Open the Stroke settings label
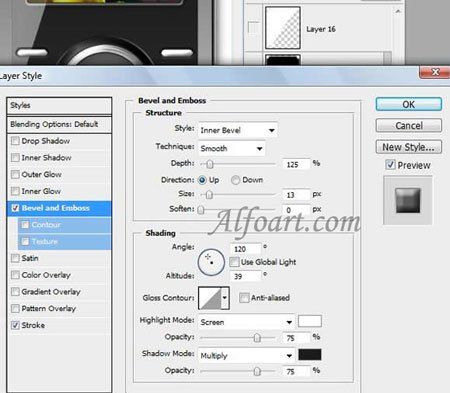The height and width of the screenshot is (393, 450). click(33, 325)
